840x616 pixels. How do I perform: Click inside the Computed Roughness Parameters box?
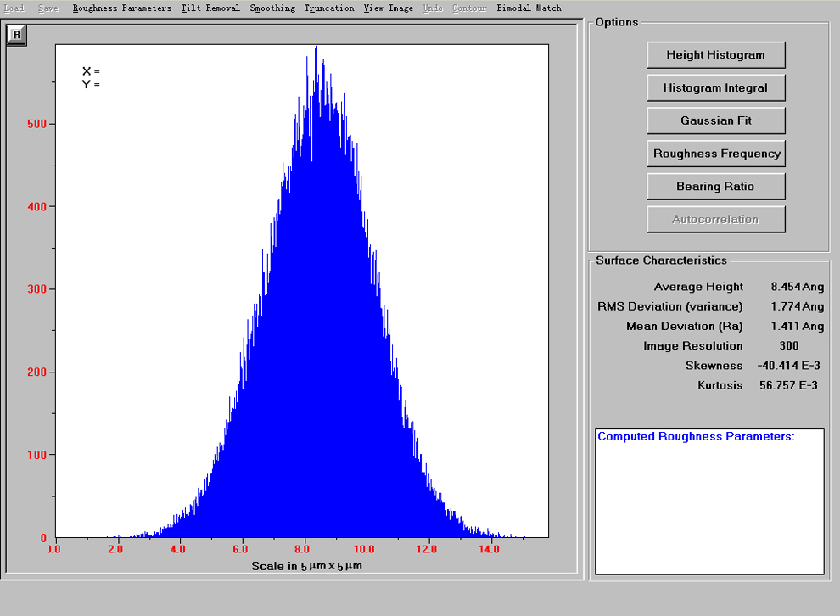click(x=709, y=501)
